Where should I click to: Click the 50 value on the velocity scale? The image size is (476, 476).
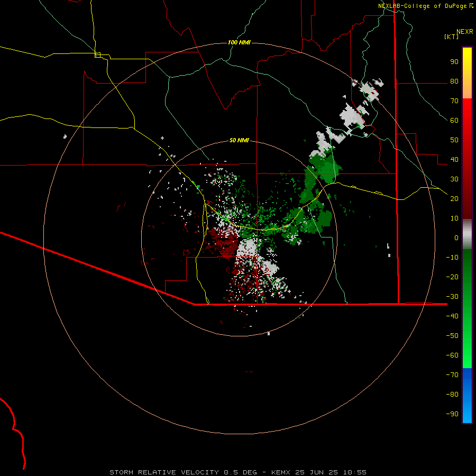click(x=454, y=140)
